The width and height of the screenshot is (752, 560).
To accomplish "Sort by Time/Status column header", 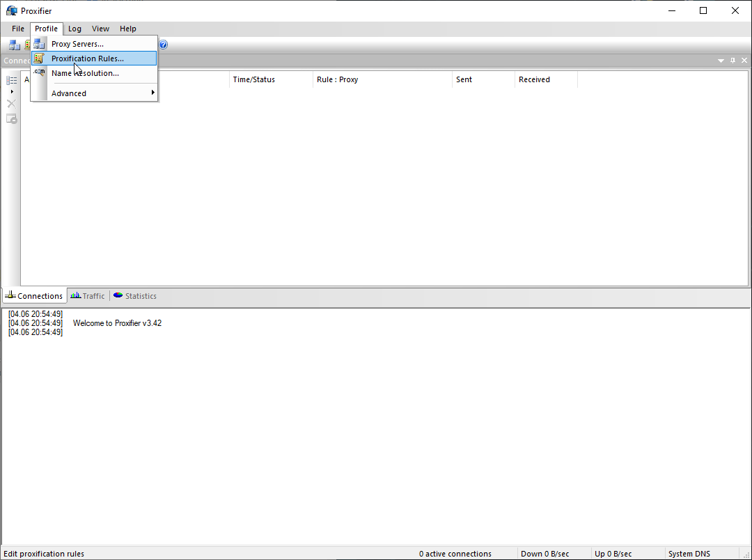I will click(271, 79).
